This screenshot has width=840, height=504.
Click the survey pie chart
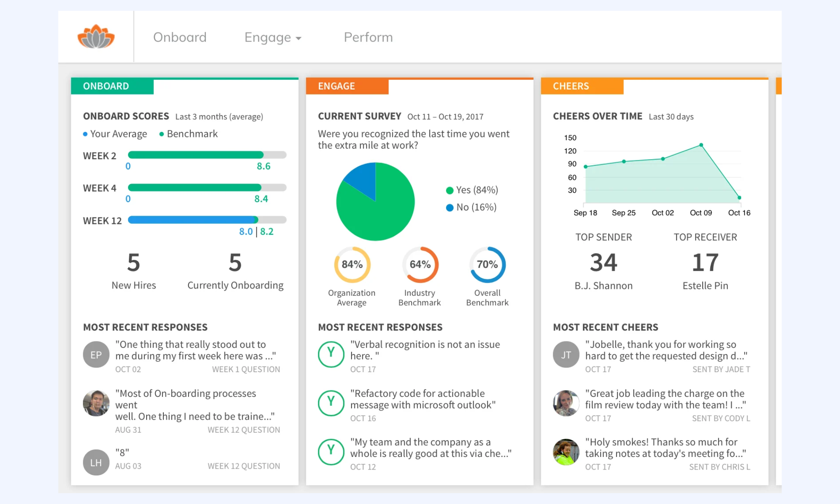(x=375, y=202)
